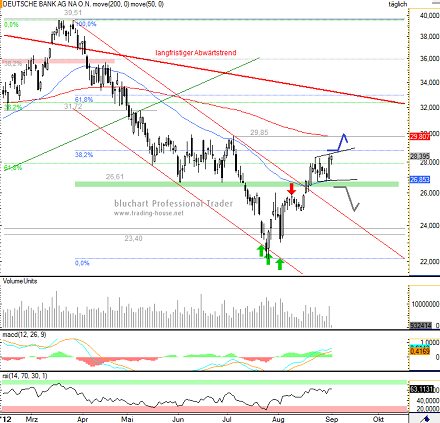The image size is (440, 423).
Task: Click the 34,000 price axis value
Action: (430, 82)
